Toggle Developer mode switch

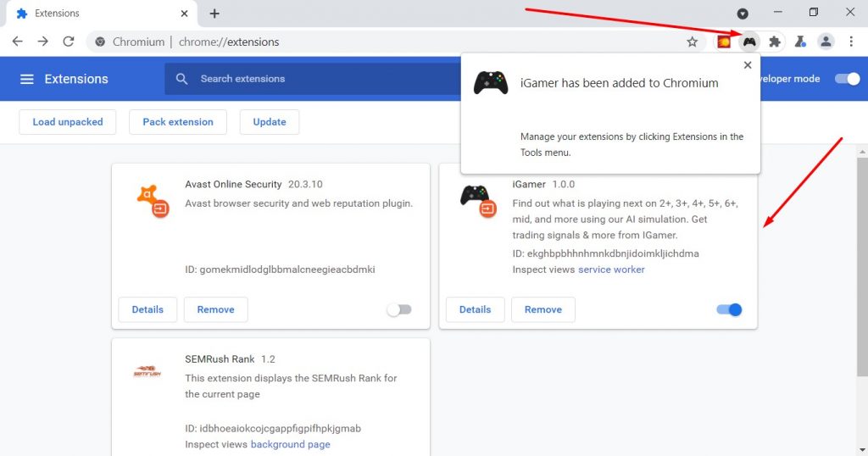848,79
